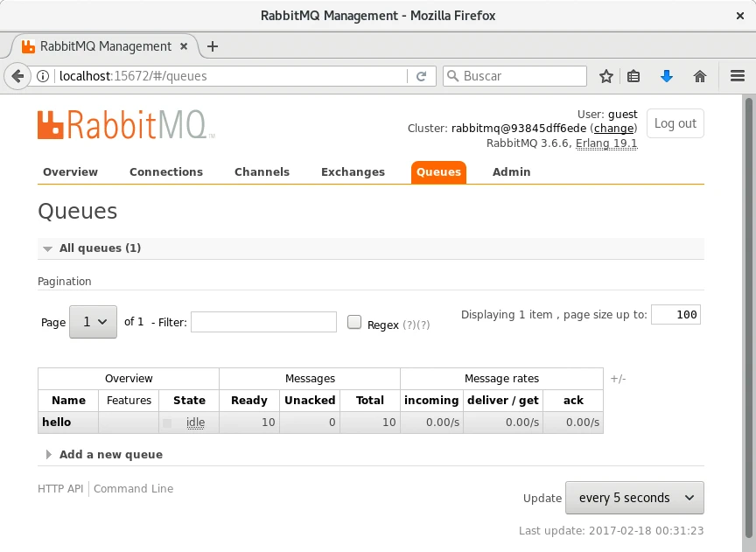This screenshot has height=552, width=756.
Task: Open the bookmarks list icon
Action: coord(633,76)
